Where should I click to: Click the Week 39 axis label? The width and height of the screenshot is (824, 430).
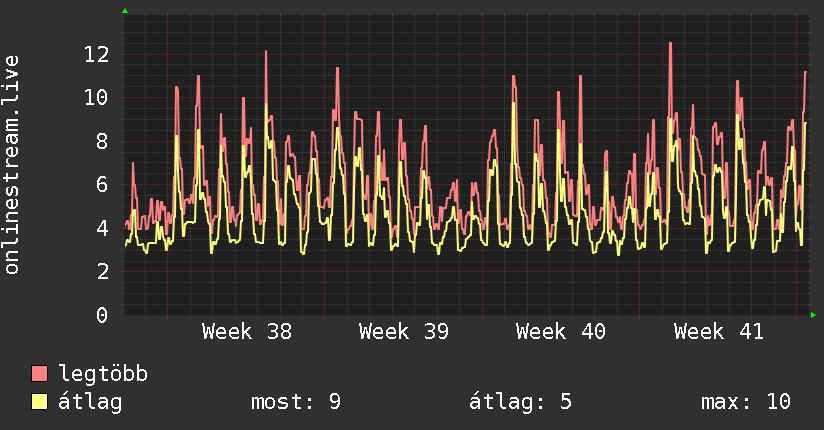(x=404, y=332)
